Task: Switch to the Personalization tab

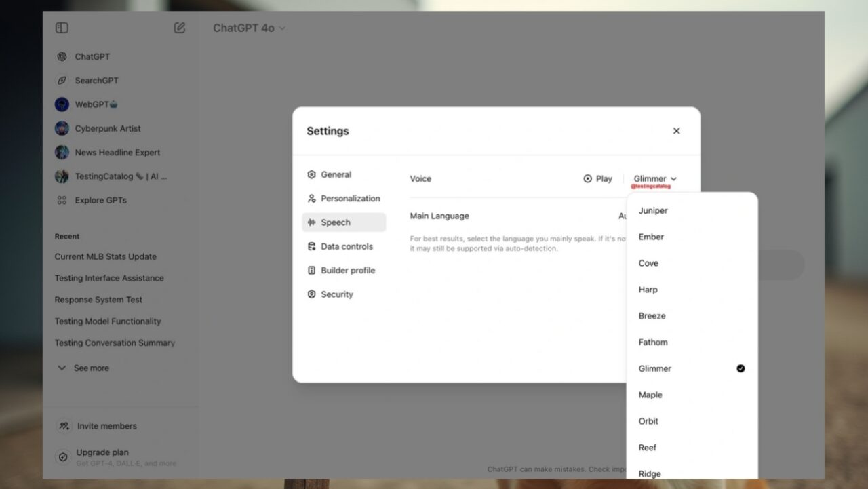Action: [344, 199]
